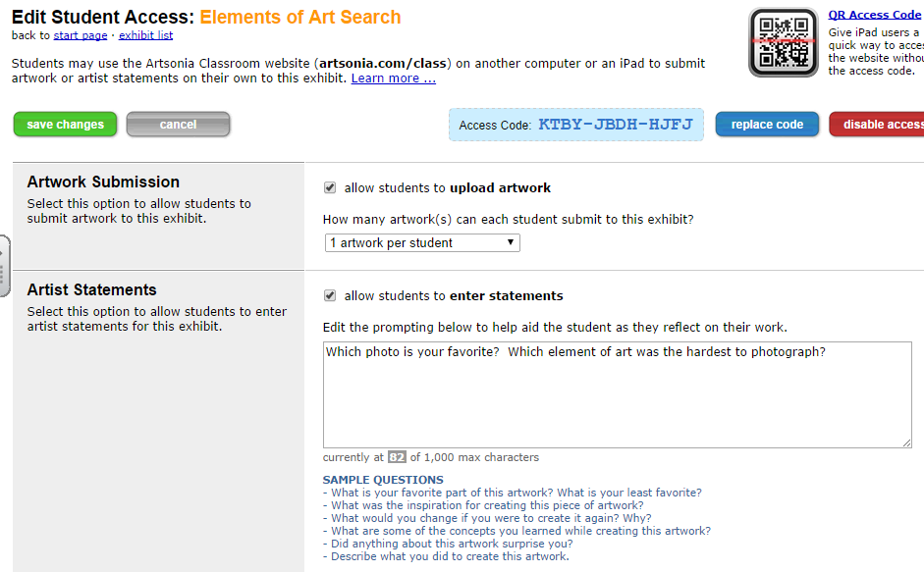Grab the textarea resize handle corner
924x572 pixels.
(906, 442)
